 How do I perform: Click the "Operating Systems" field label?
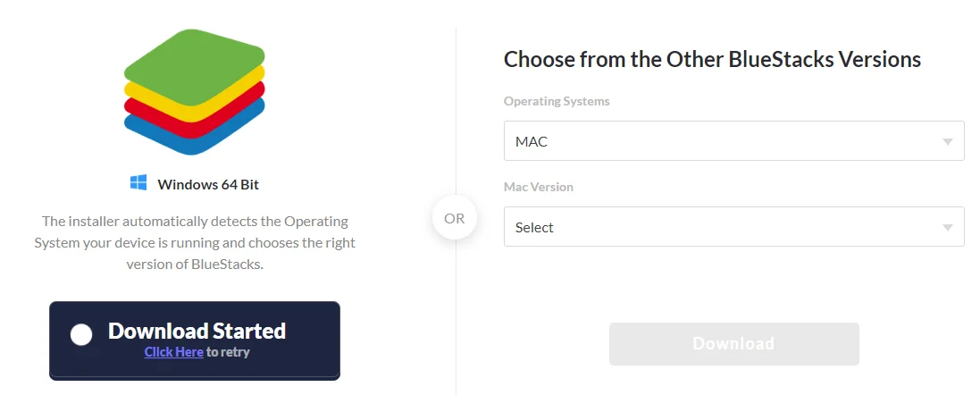pyautogui.click(x=557, y=101)
